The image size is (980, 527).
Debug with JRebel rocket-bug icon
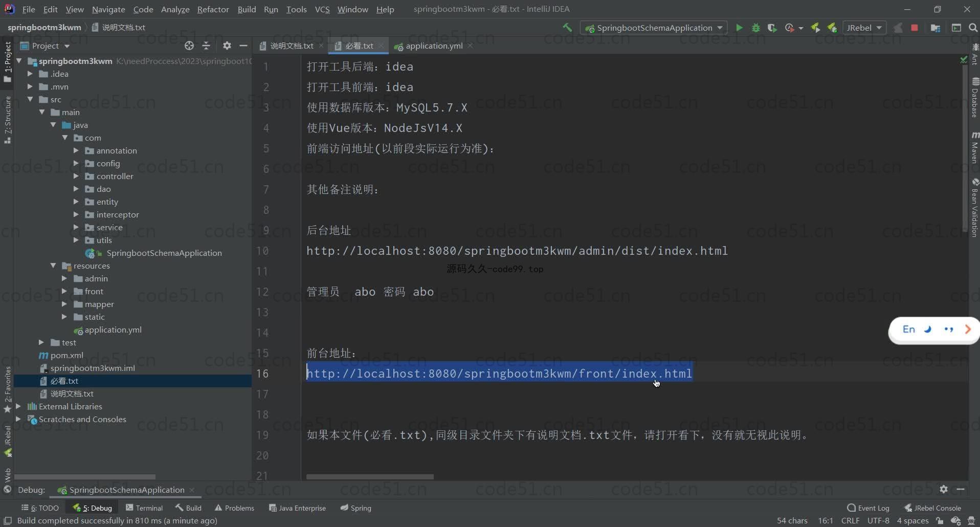[x=832, y=28]
